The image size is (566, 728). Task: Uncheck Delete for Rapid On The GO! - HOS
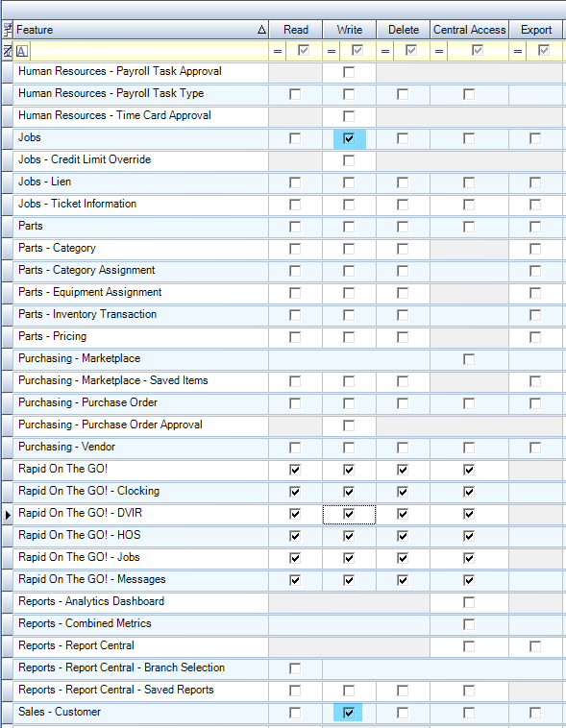pyautogui.click(x=403, y=536)
